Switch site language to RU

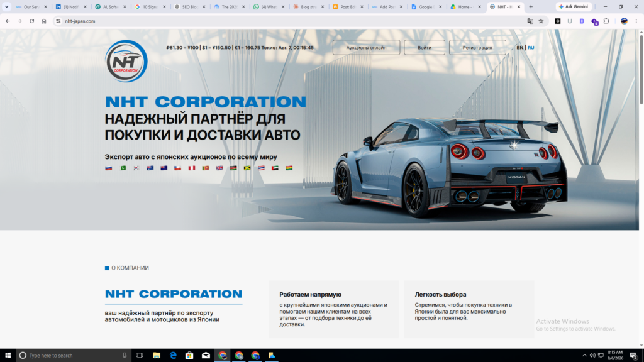pos(531,48)
